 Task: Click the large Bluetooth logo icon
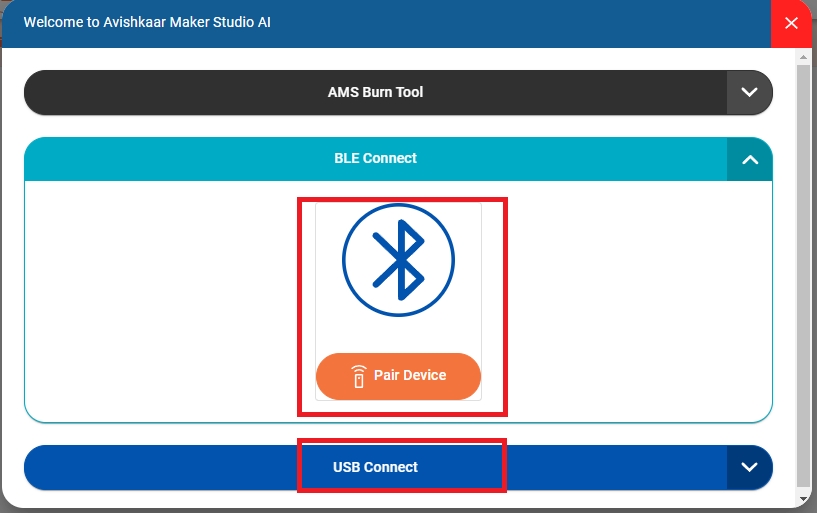[x=399, y=260]
